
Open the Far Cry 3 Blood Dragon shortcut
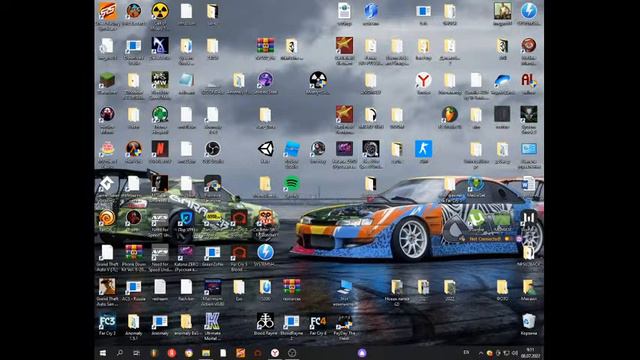[239, 253]
